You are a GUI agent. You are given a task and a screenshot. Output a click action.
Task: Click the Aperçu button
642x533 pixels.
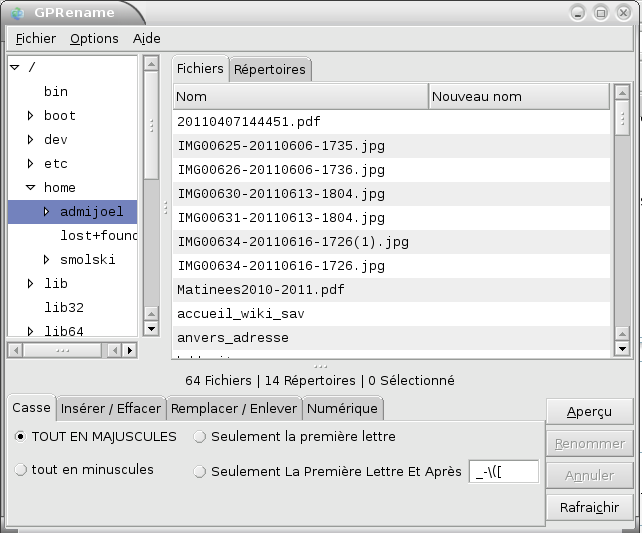tap(590, 412)
